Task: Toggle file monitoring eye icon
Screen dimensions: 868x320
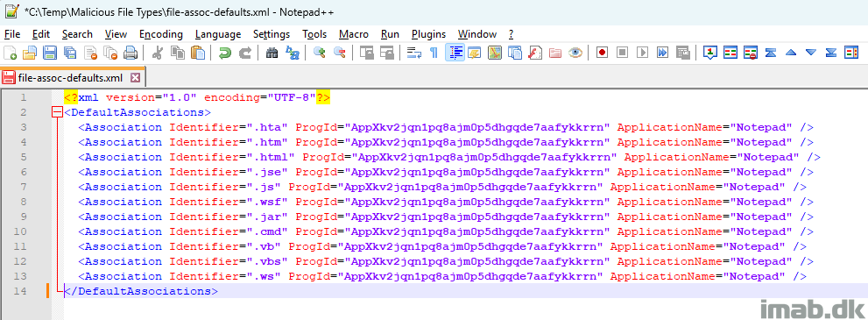Action: pos(575,53)
